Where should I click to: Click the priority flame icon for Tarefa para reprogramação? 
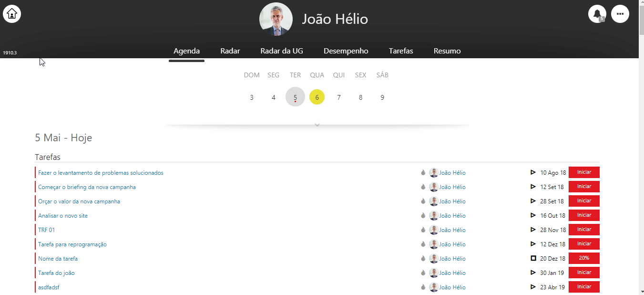[423, 244]
